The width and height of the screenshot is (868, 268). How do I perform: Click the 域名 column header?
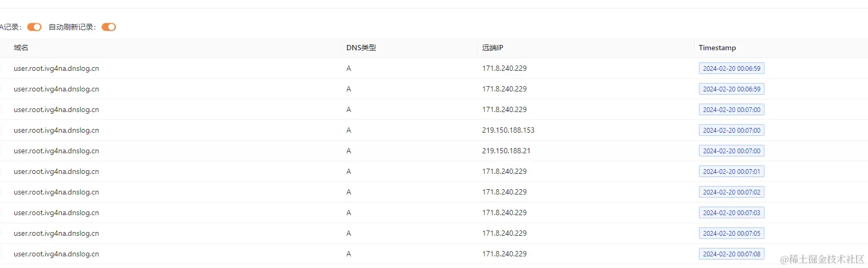tap(21, 48)
